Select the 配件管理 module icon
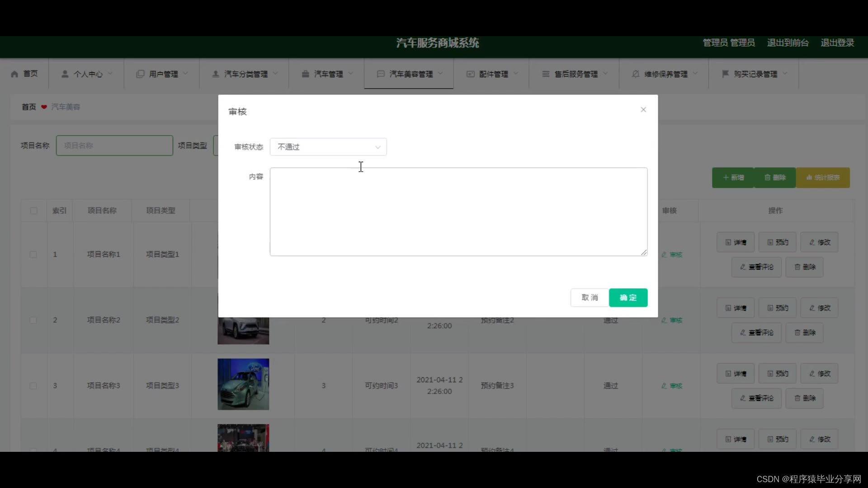Viewport: 868px width, 488px height. tap(470, 74)
